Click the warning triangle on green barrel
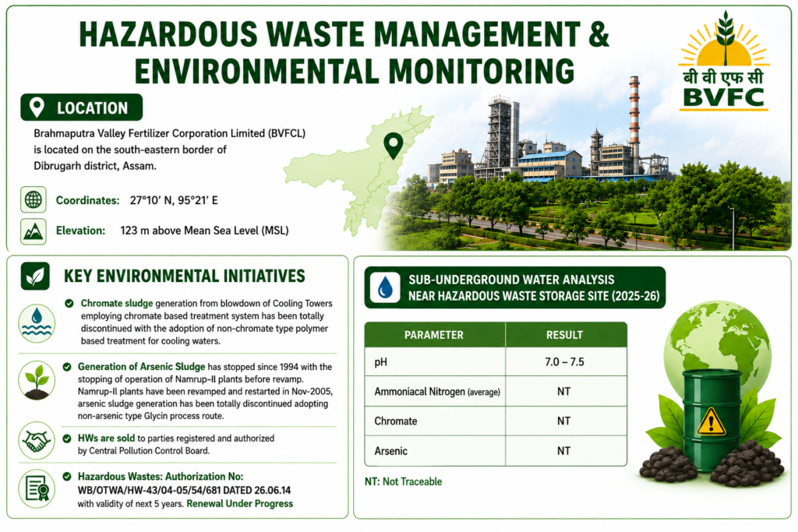The height and width of the screenshot is (532, 798). coord(711,422)
